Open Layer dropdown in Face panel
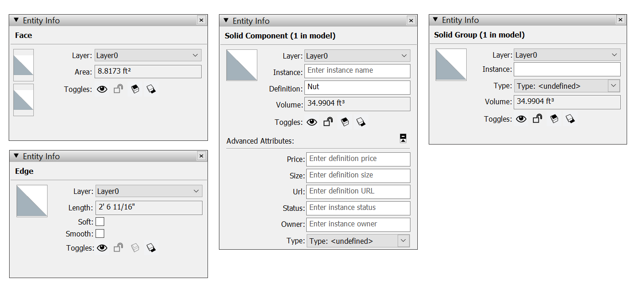This screenshot has width=644, height=295. pyautogui.click(x=148, y=55)
